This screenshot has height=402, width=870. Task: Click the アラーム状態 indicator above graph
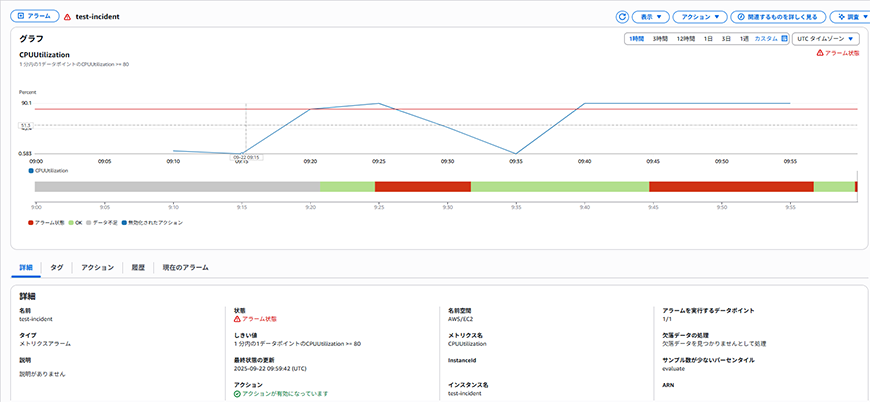point(837,53)
